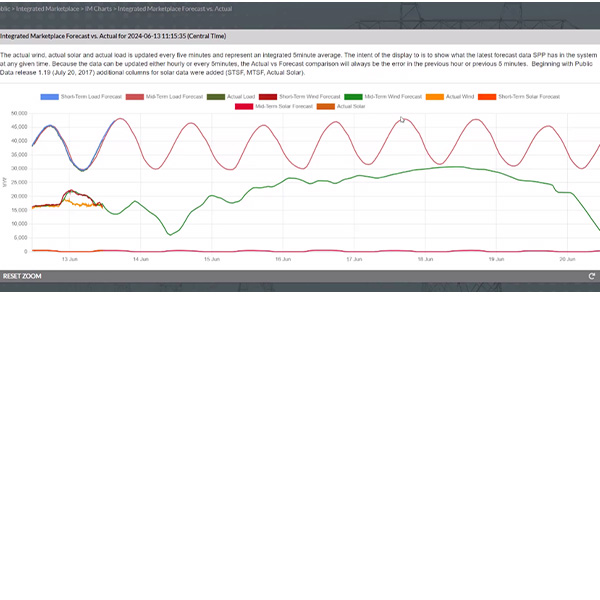Viewport: 600px width, 600px height.
Task: Hide the Actual Load series
Action: click(234, 97)
